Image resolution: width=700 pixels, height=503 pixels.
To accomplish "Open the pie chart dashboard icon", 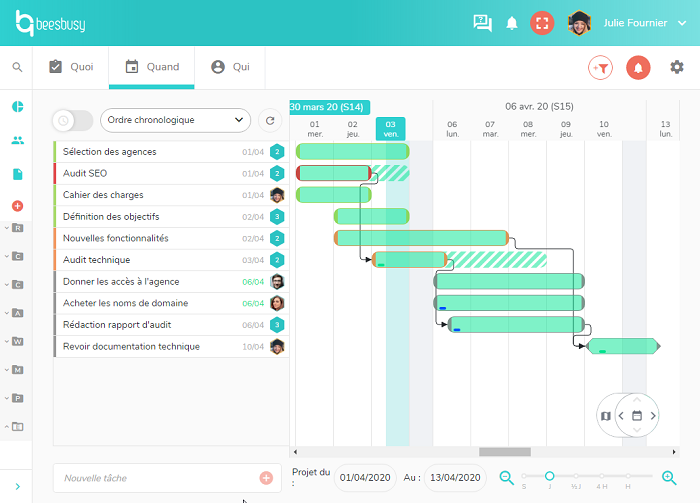I will (17, 106).
